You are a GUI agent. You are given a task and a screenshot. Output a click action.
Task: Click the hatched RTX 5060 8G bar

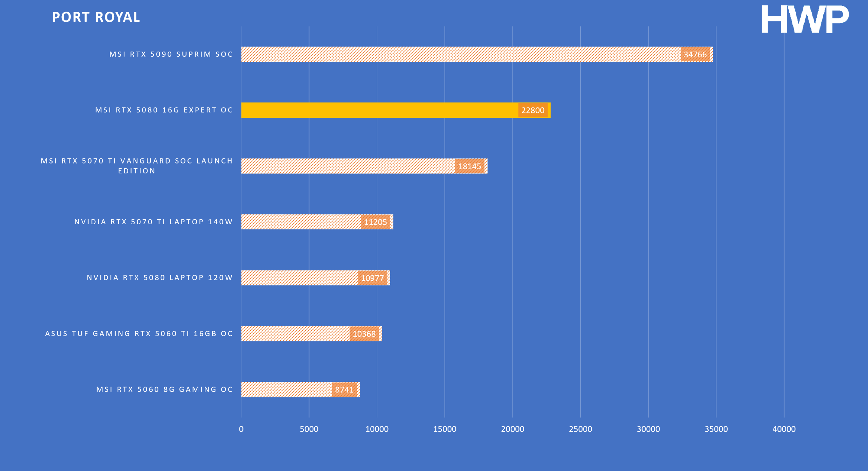(x=300, y=390)
